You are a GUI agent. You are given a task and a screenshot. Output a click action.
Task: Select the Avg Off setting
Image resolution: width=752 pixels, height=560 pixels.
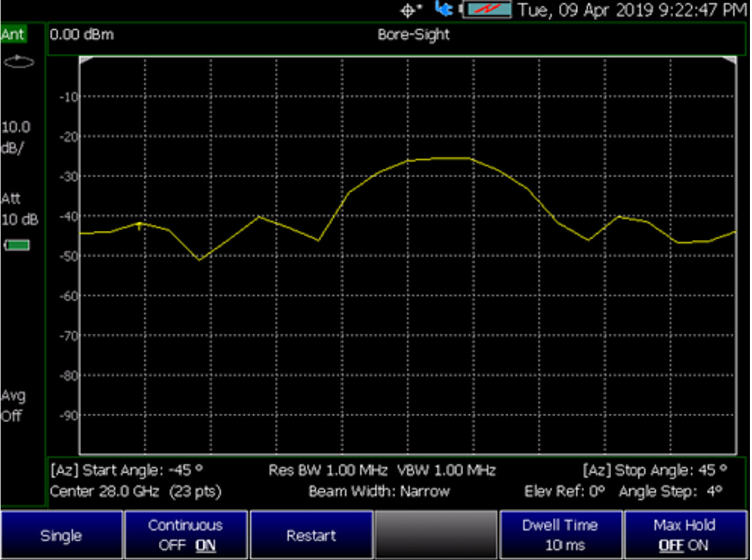coord(12,406)
